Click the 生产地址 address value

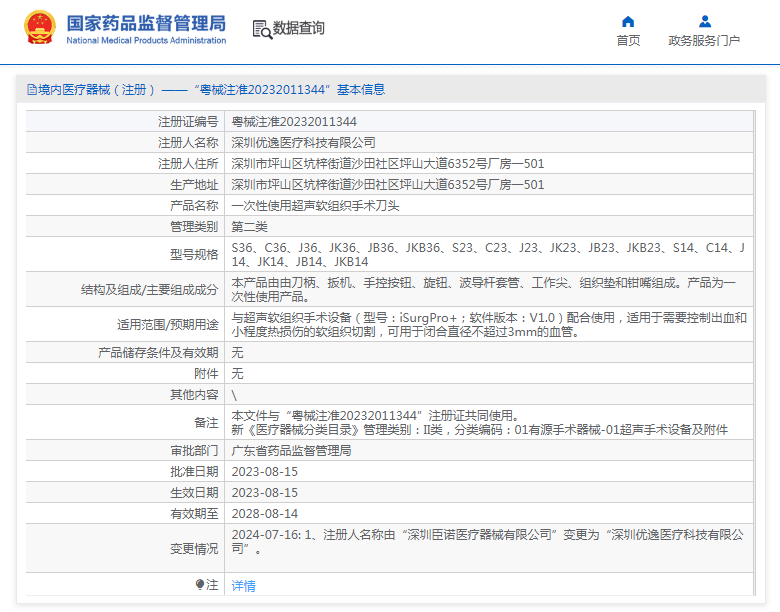coord(388,185)
